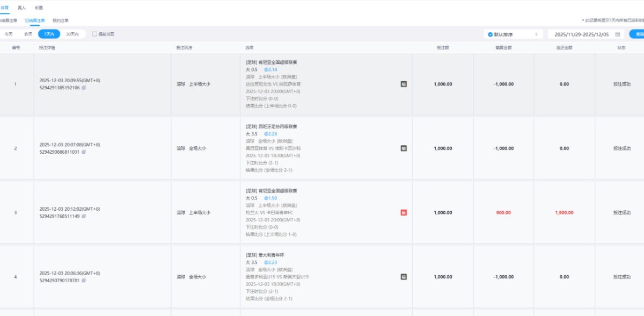Screen dimensions: 644x316
Task: Click the red win badge icon on row 3
Action: 402,212
